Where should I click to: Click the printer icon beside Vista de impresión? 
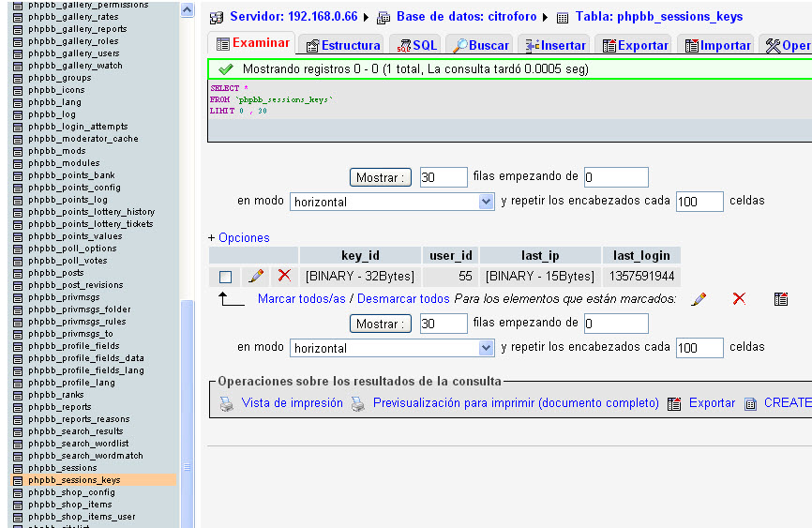(x=226, y=403)
